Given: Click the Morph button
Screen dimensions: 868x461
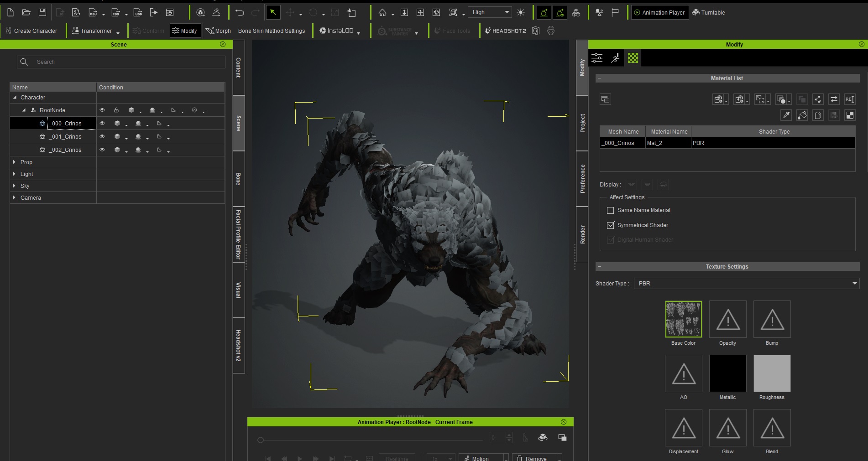Looking at the screenshot, I should (x=218, y=31).
